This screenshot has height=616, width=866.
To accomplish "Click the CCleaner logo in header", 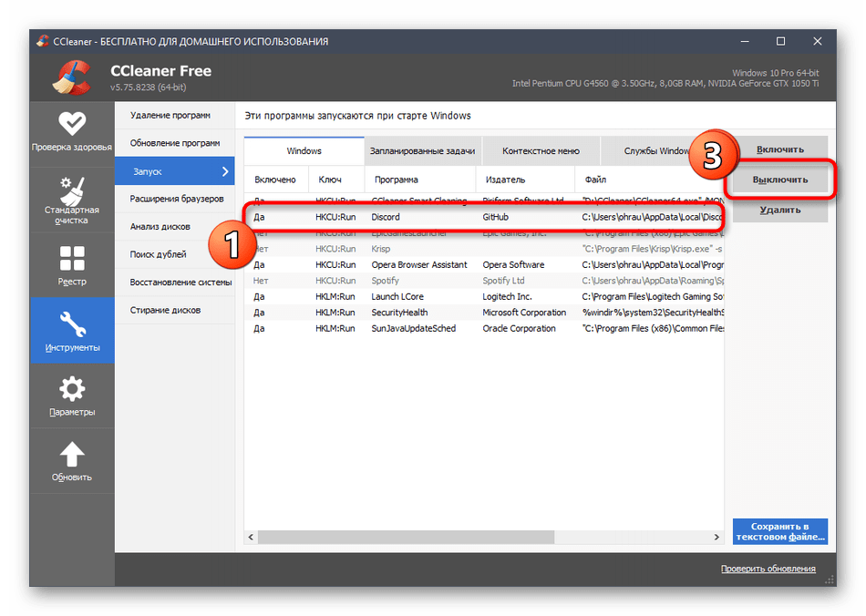I will click(72, 77).
